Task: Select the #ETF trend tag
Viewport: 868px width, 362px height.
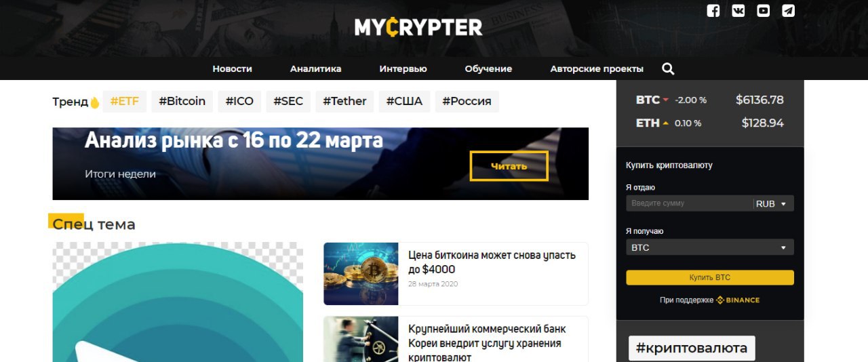Action: (125, 101)
